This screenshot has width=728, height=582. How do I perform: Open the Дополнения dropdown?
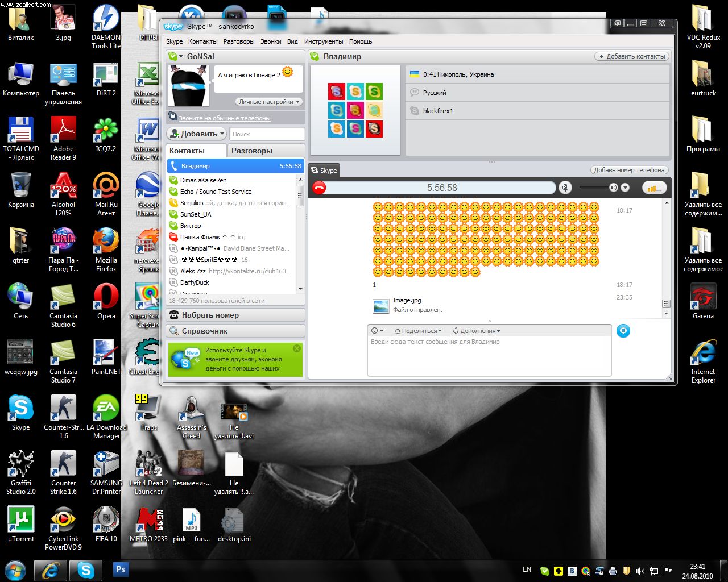coord(477,331)
